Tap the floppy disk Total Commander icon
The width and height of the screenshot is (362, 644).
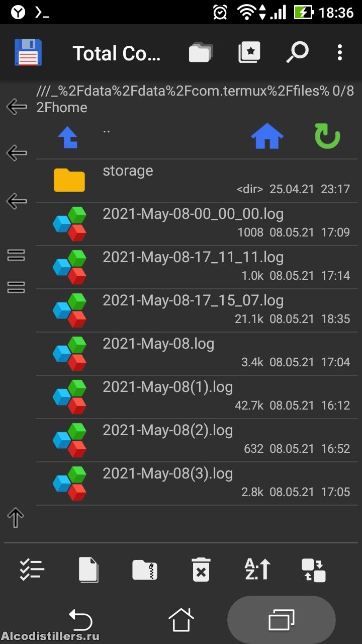28,53
